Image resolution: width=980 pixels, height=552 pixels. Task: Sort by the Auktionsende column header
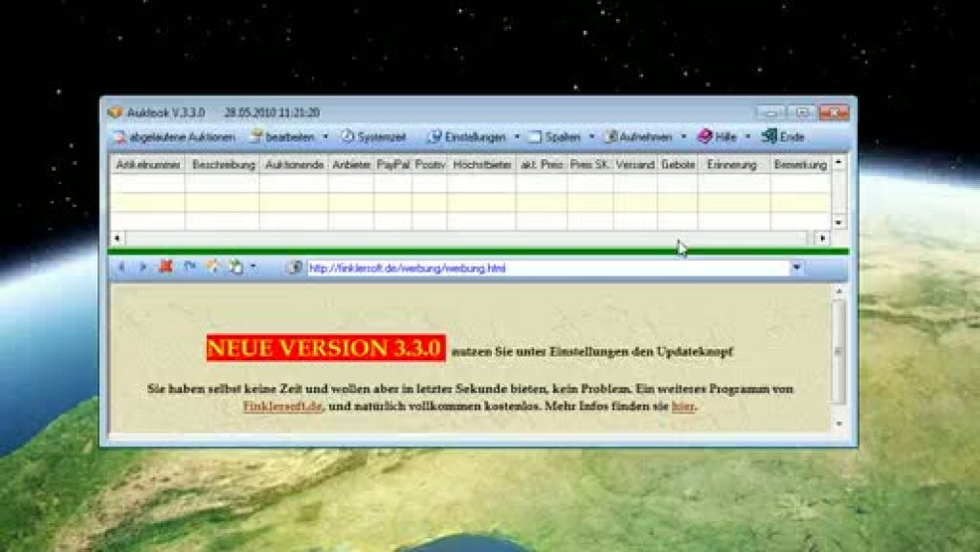(x=293, y=165)
